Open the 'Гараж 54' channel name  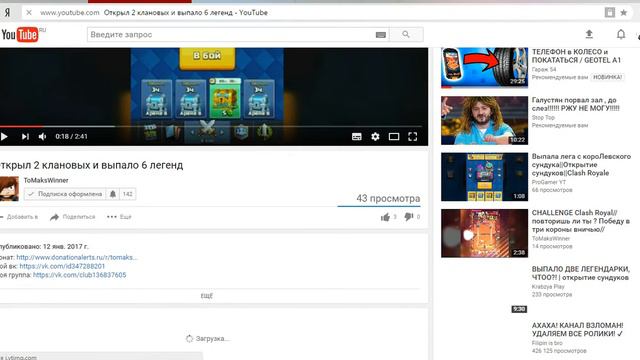tap(544, 69)
